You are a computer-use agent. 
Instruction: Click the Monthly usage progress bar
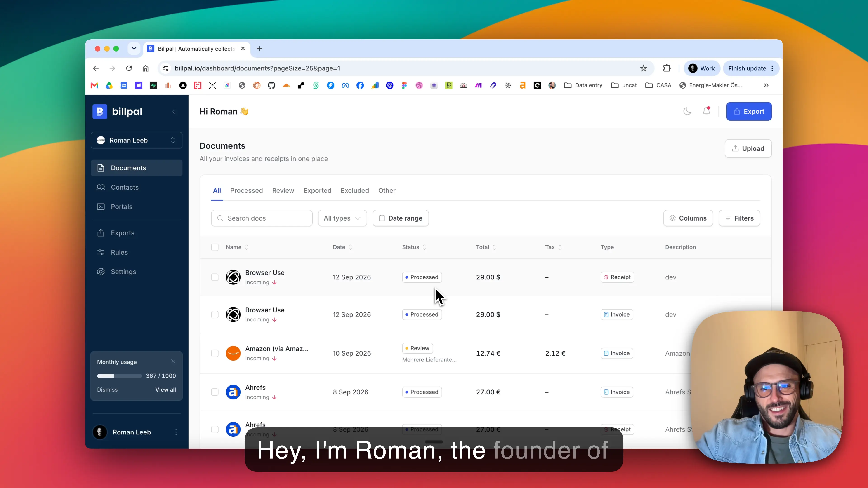tap(119, 376)
